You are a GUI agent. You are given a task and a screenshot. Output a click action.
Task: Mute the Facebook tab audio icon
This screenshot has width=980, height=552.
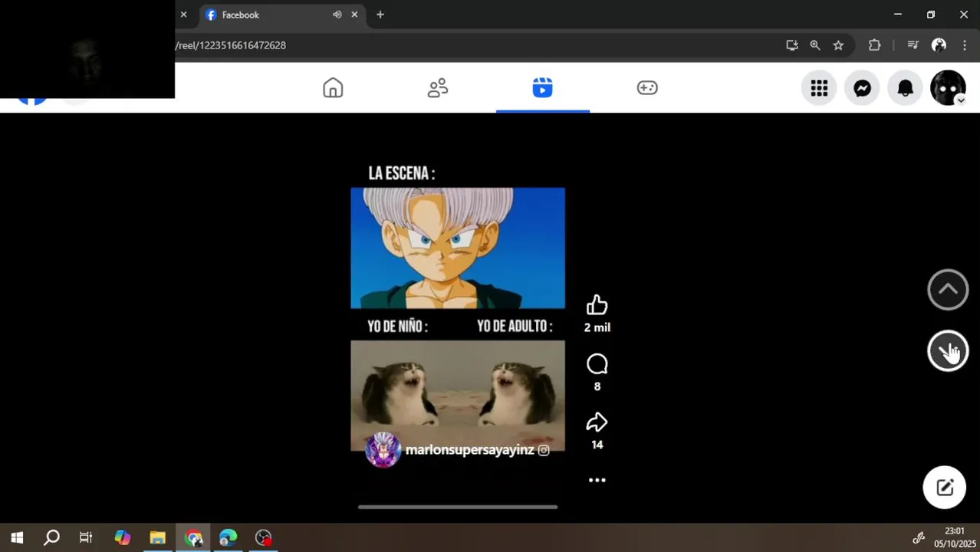click(337, 15)
